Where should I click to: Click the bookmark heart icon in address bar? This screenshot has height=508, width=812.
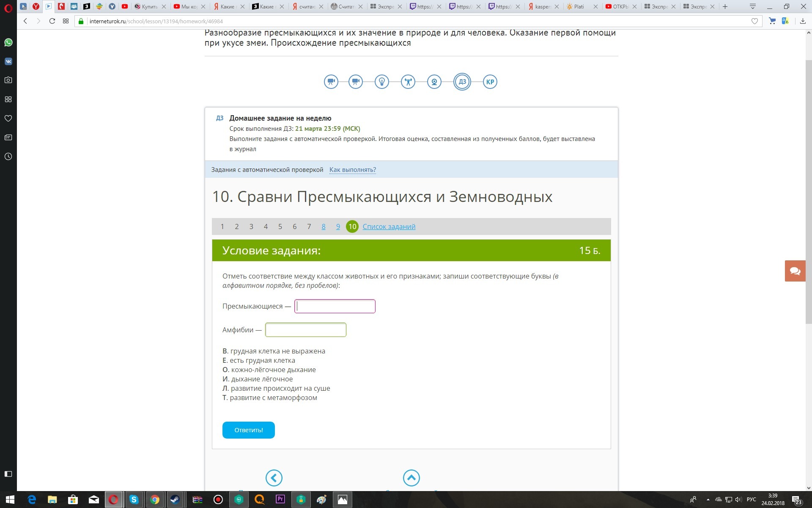tap(754, 21)
